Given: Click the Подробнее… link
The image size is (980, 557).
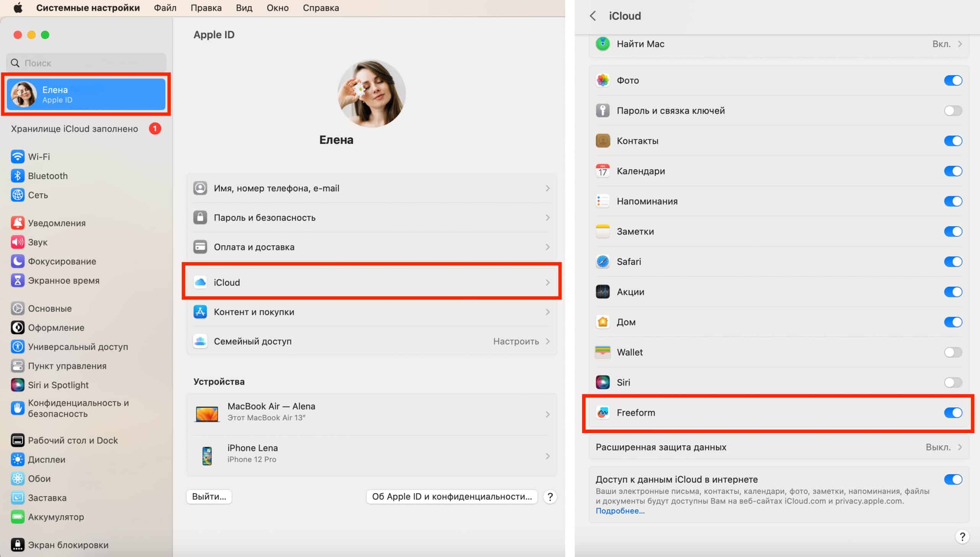Looking at the screenshot, I should point(620,511).
